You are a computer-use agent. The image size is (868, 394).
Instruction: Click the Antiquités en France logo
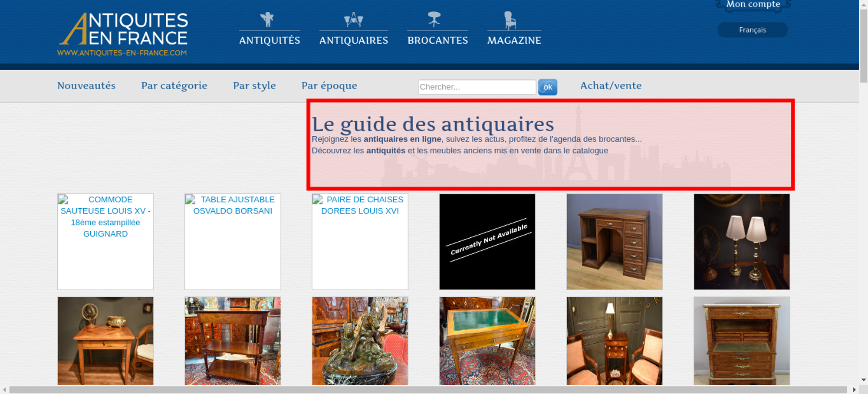(123, 34)
